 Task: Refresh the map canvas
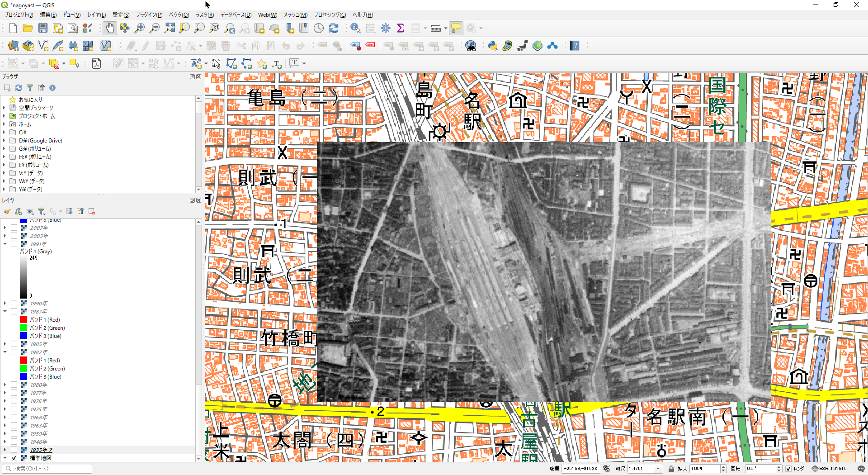pos(334,28)
